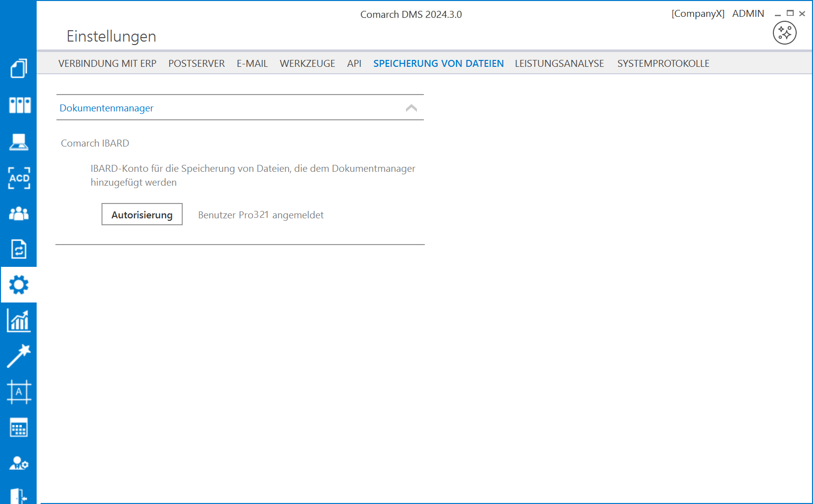The image size is (813, 504).
Task: Open the binder library icon in sidebar
Action: tap(19, 105)
